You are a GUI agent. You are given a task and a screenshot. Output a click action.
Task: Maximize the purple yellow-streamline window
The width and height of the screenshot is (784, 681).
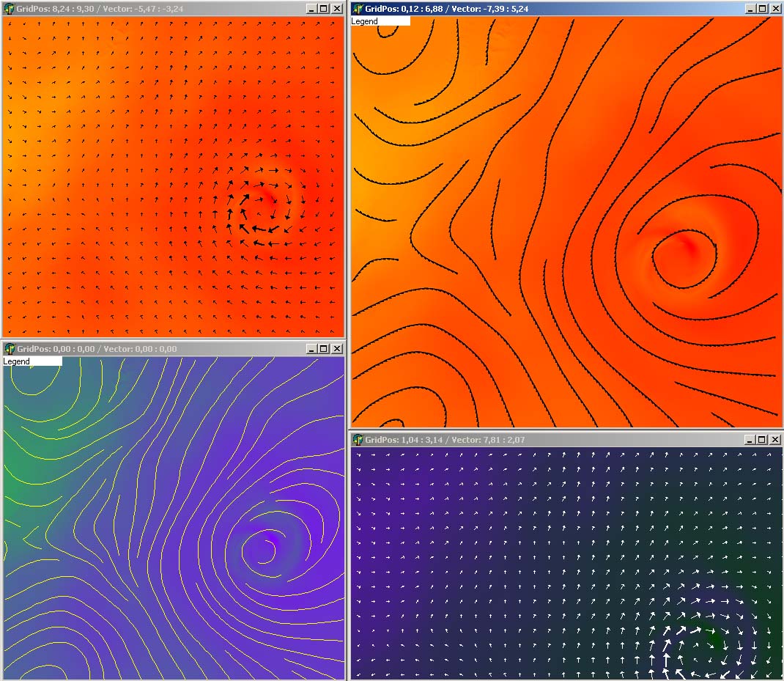[x=324, y=349]
